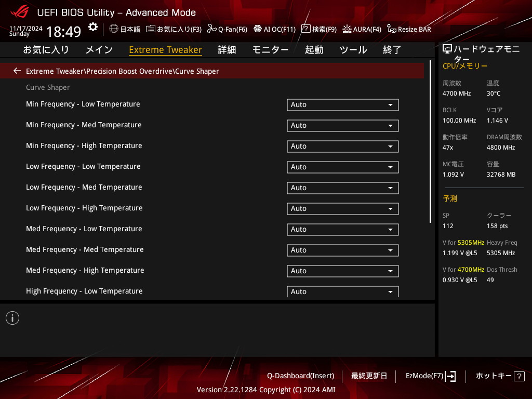Click the 0.930 V @L5 value
This screenshot has height=399, width=532.
click(x=460, y=280)
